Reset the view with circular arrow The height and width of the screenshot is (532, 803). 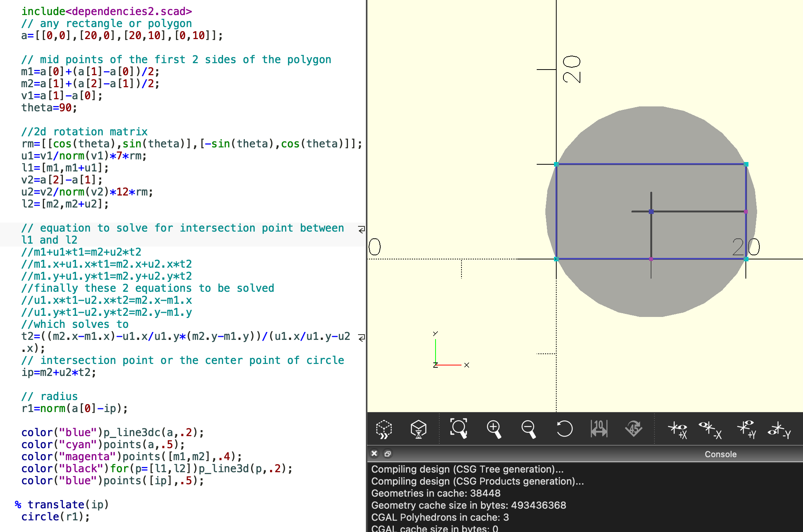point(564,429)
